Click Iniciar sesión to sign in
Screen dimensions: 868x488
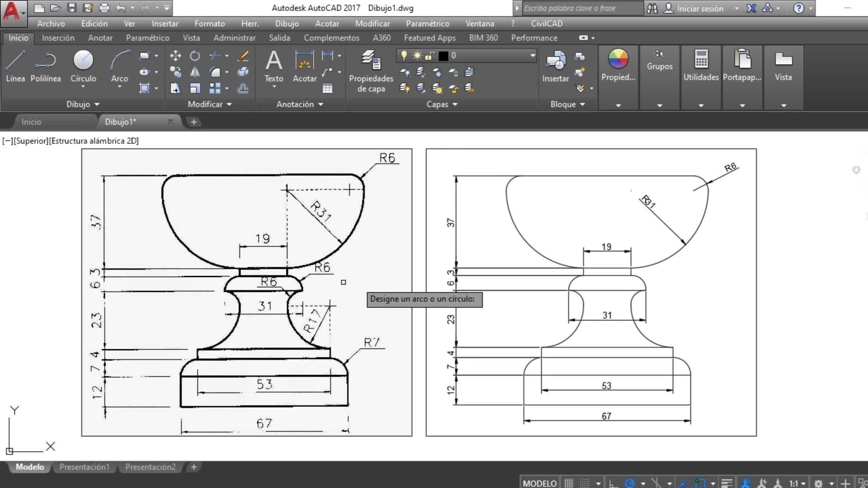click(700, 8)
